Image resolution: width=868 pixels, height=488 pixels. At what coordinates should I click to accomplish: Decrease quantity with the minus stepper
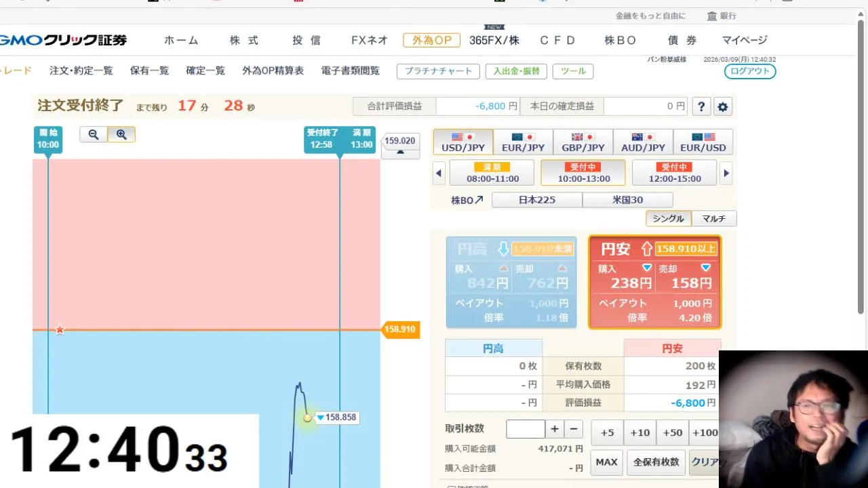(x=574, y=429)
